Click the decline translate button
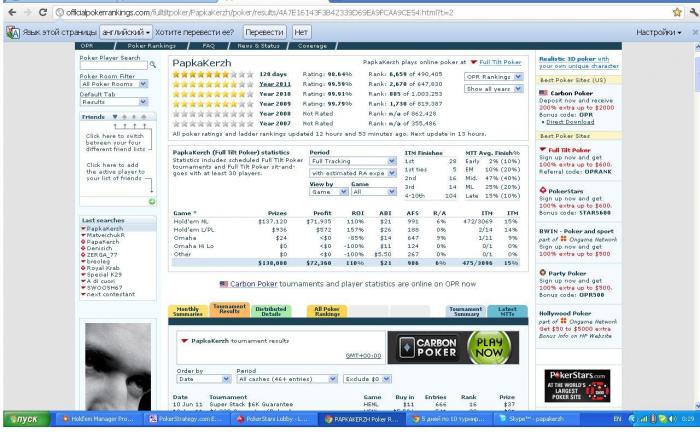Screen dimensions: 700x438 tap(301, 32)
